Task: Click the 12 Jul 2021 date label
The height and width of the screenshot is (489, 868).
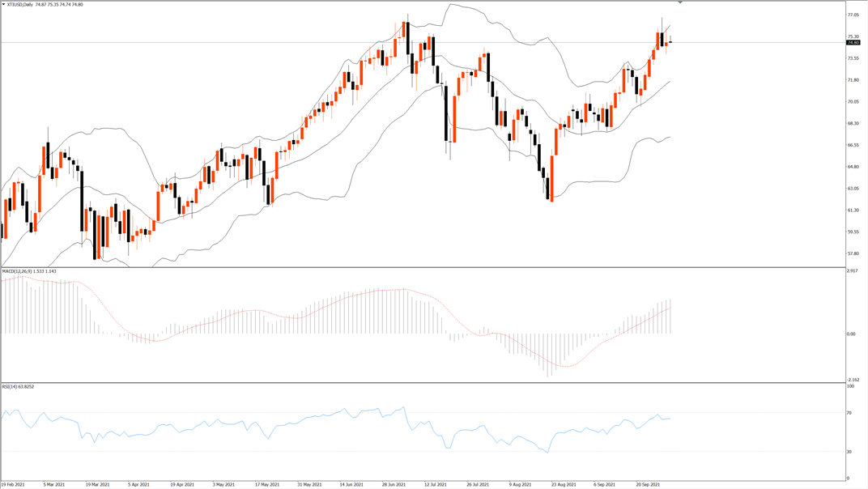Action: [436, 485]
